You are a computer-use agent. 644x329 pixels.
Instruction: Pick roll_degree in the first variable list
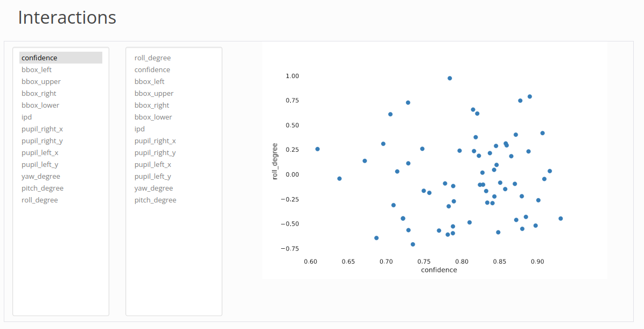[x=40, y=200]
